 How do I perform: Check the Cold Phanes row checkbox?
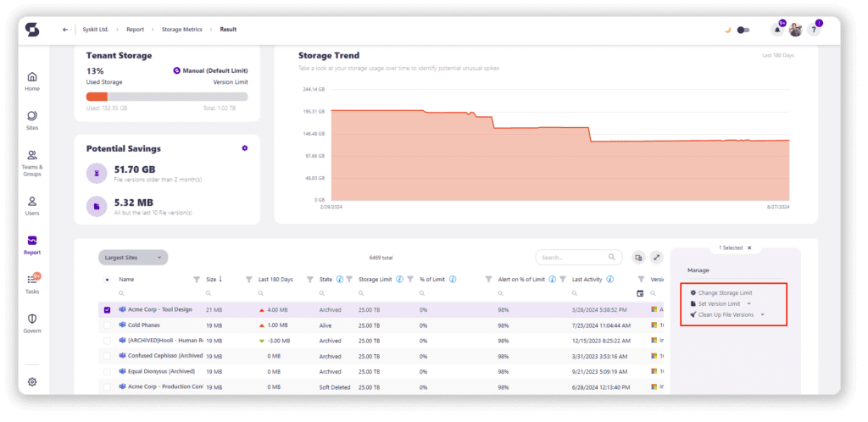[x=107, y=325]
